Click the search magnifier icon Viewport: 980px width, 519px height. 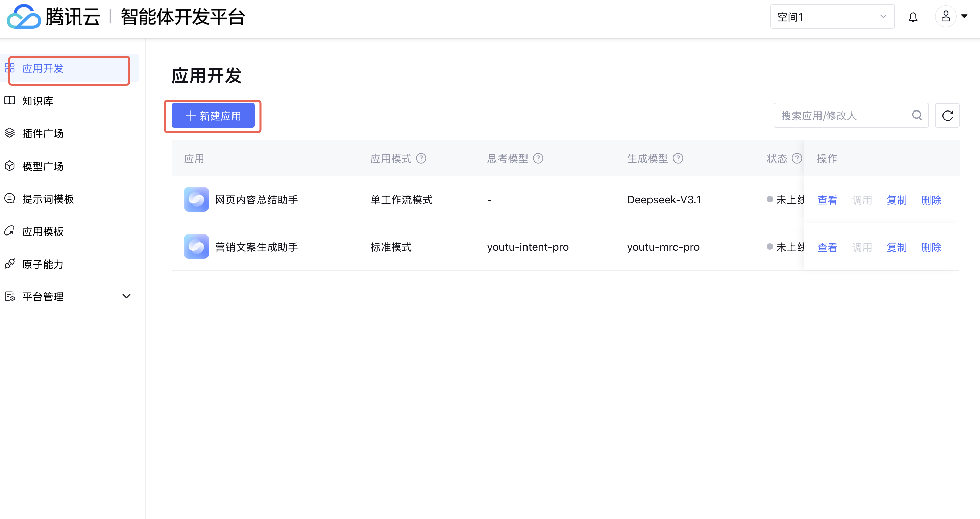tap(917, 115)
